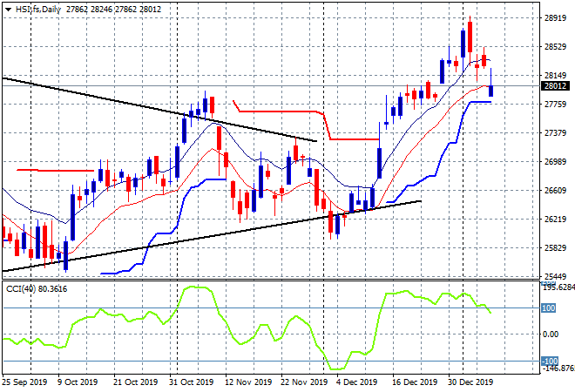Click the 4 Dec 2019 date label

click(x=357, y=382)
